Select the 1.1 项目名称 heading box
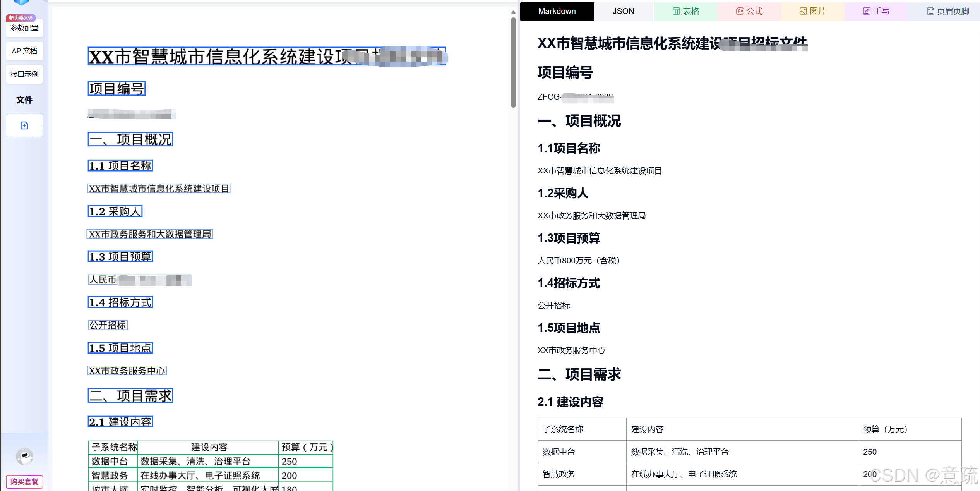This screenshot has width=980, height=491. click(x=120, y=166)
